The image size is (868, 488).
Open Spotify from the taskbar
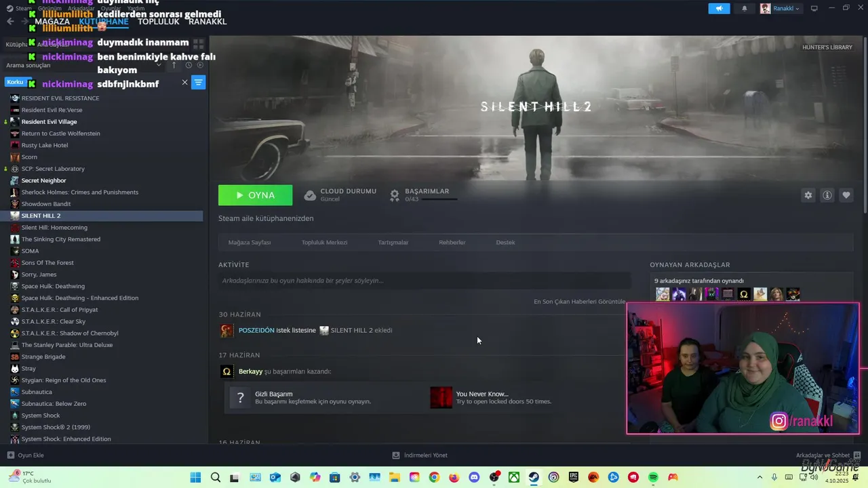coord(653,478)
